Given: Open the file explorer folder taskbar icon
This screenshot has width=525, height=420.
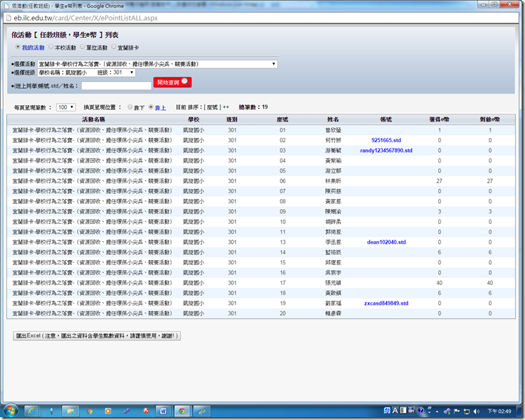Looking at the screenshot, I should pos(70,410).
